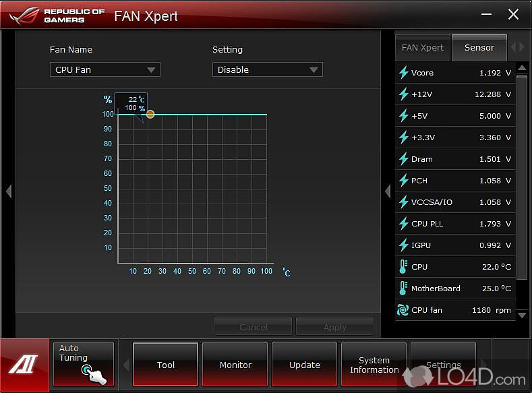Click the Apply button

(x=335, y=327)
